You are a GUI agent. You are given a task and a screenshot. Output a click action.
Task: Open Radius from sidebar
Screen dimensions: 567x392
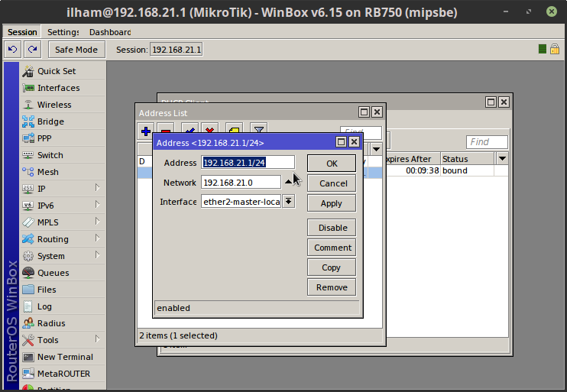pos(63,323)
